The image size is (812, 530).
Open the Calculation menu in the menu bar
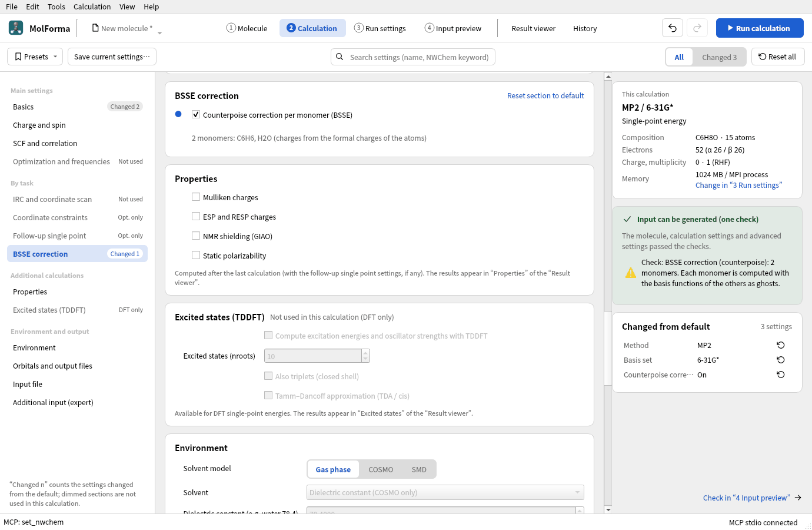pos(92,6)
